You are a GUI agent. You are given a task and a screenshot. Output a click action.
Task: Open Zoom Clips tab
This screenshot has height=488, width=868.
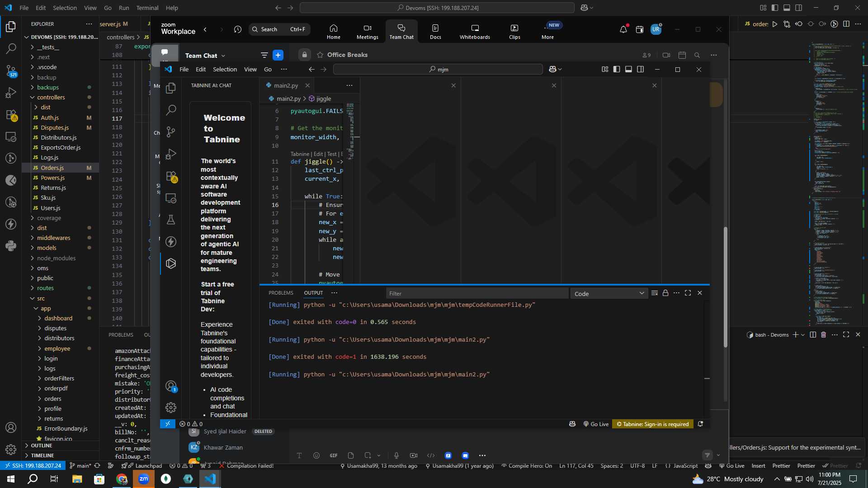[514, 31]
